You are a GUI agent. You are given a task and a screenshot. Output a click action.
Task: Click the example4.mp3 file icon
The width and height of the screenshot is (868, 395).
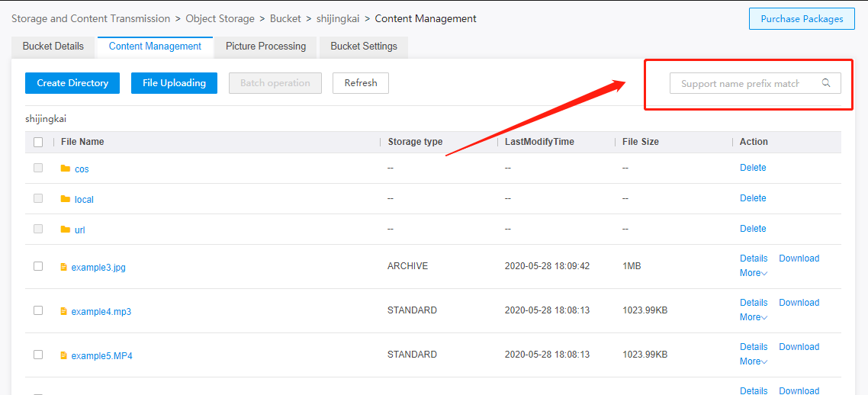pos(63,311)
